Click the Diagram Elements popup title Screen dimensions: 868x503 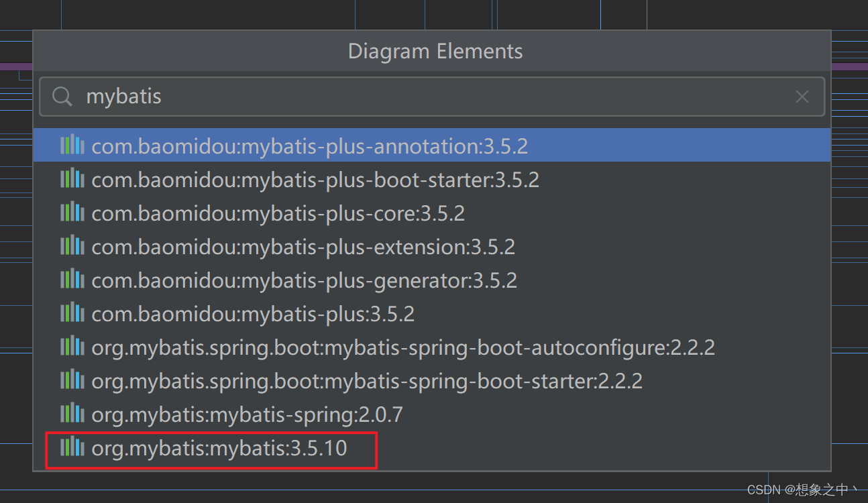pyautogui.click(x=435, y=52)
